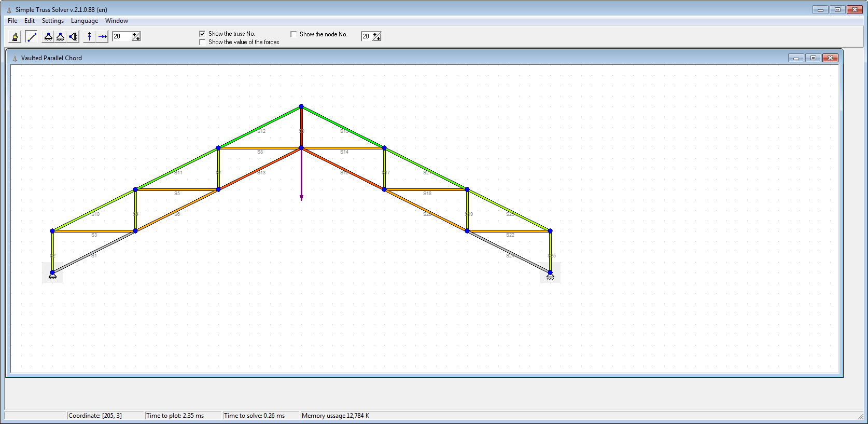Maximize the Vaulted Parallel Chord child window
The image size is (868, 424).
tap(813, 58)
